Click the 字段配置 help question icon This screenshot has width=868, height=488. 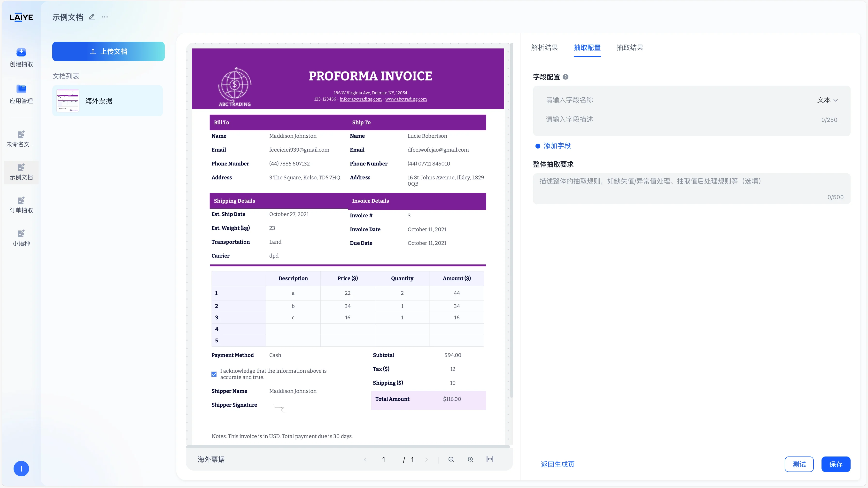point(566,77)
